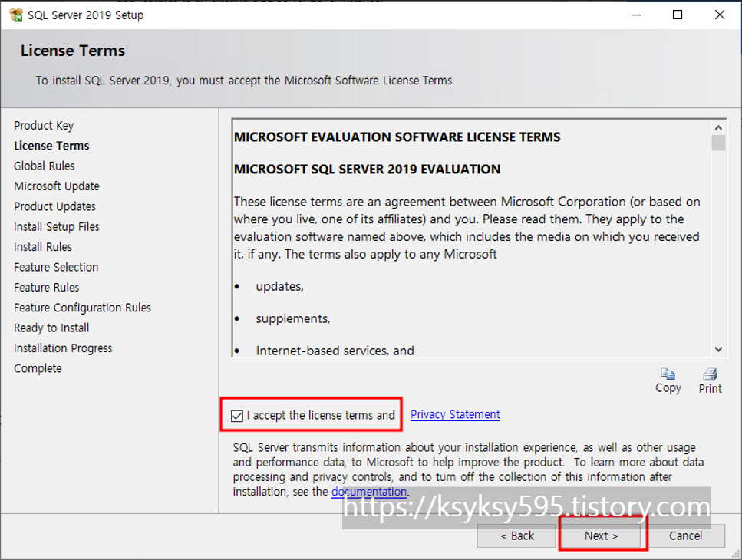Select the Feature Rules step
This screenshot has width=742, height=560.
pos(46,288)
